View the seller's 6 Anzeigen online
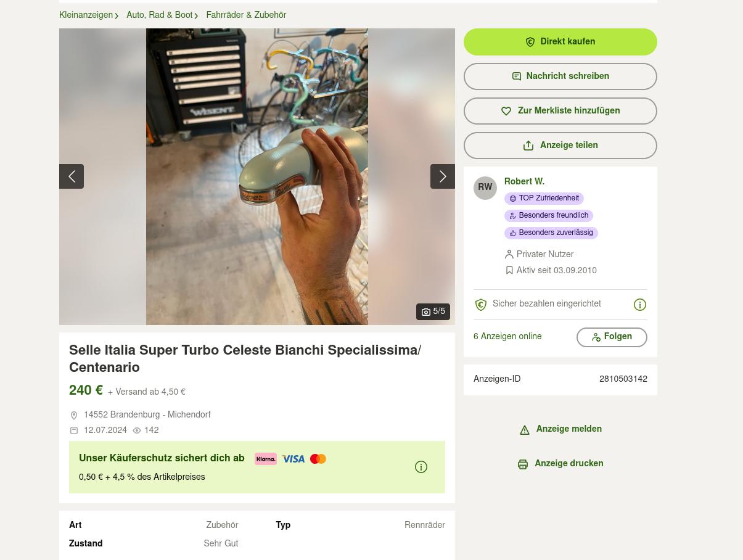Viewport: 743px width, 560px height. (507, 337)
